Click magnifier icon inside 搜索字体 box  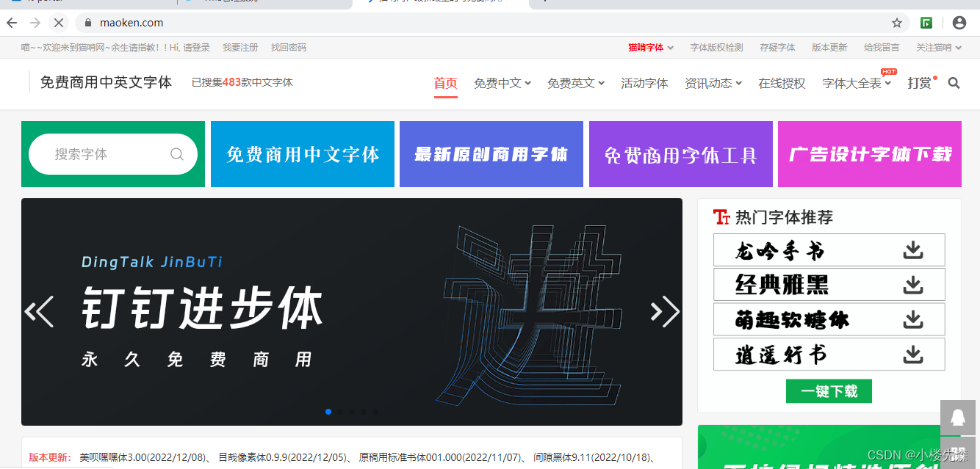pyautogui.click(x=177, y=154)
